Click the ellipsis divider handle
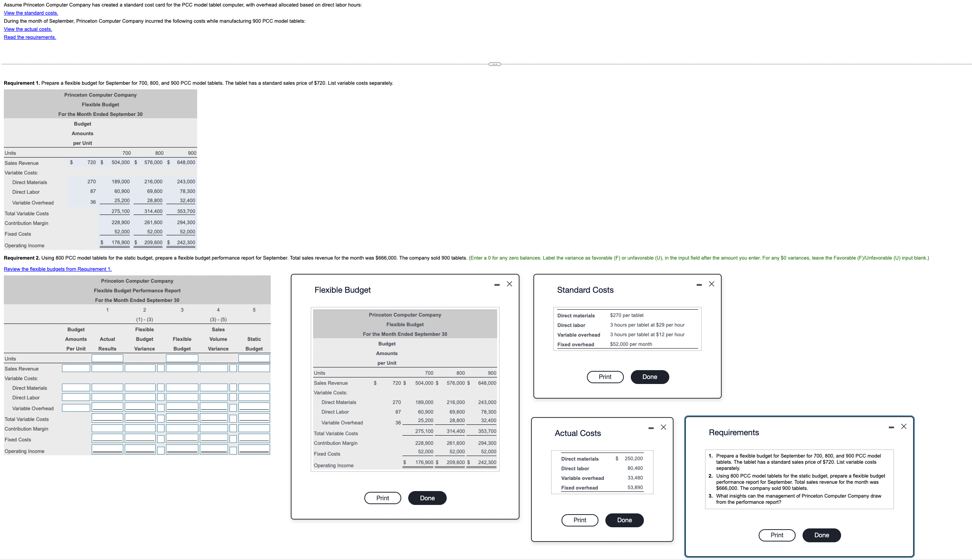The image size is (972, 560). [494, 64]
